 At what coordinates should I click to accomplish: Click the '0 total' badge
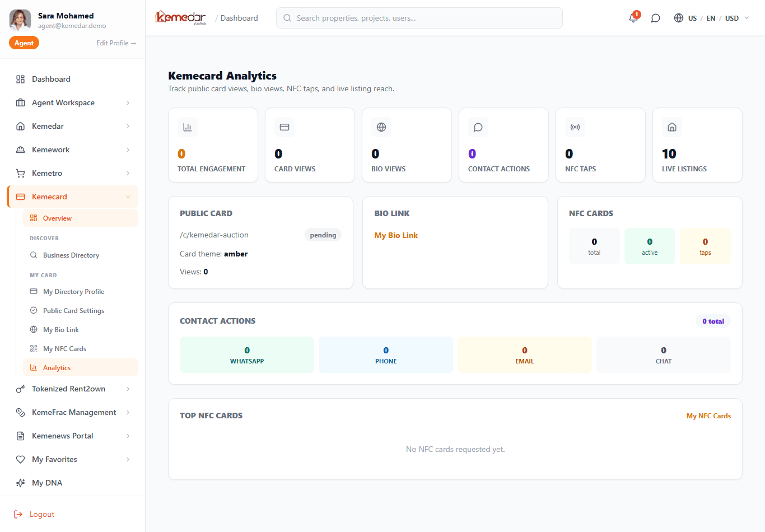click(x=713, y=321)
